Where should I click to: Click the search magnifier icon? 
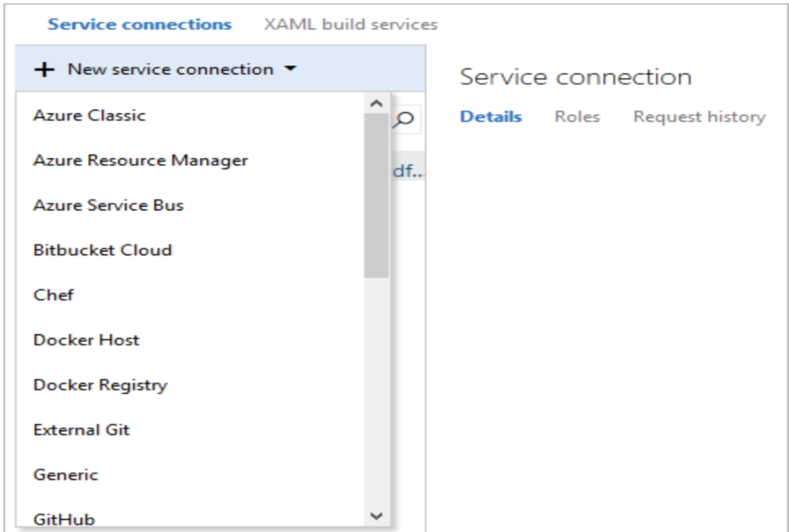click(x=405, y=119)
